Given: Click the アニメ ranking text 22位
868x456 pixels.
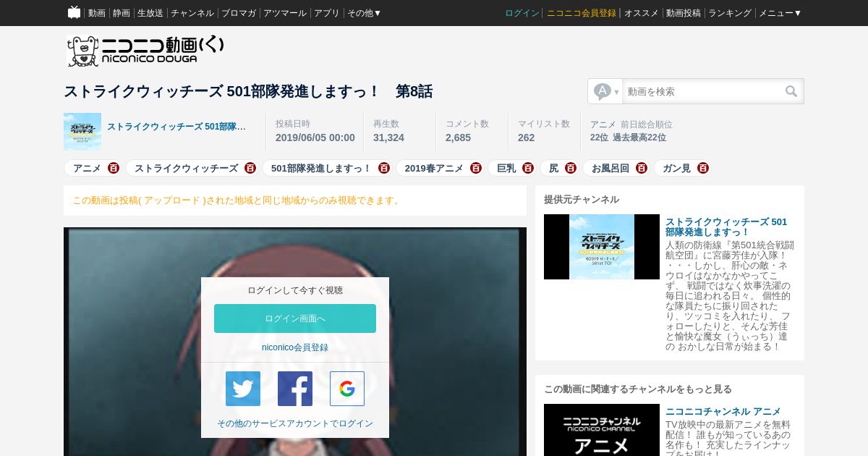Looking at the screenshot, I should click(599, 138).
